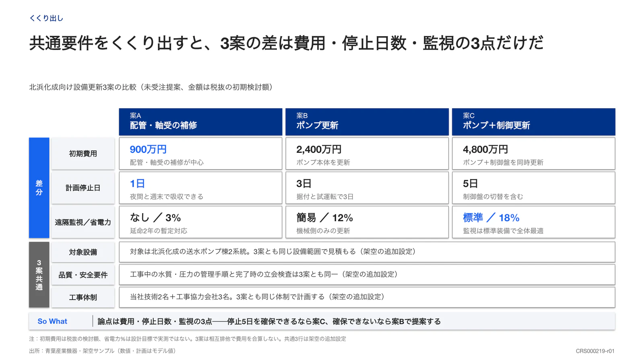The height and width of the screenshot is (362, 644).
Task: Click the 機械側のみの更新 note
Action: 323,231
